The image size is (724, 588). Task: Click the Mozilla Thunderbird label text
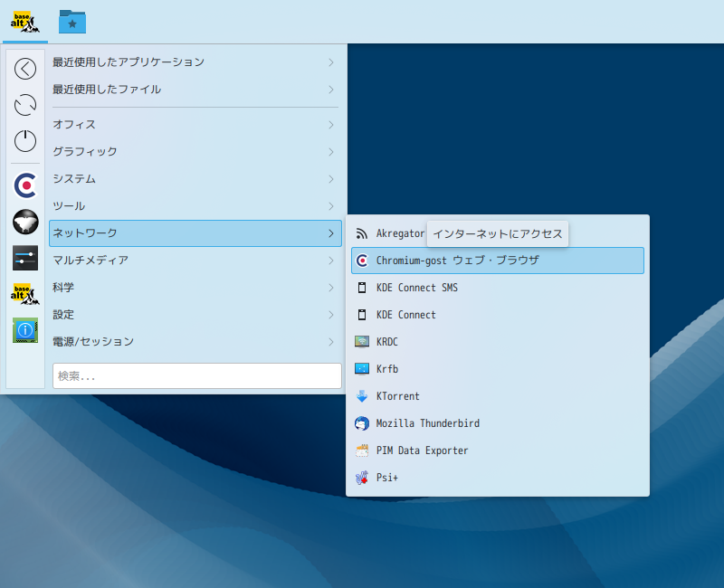click(428, 423)
